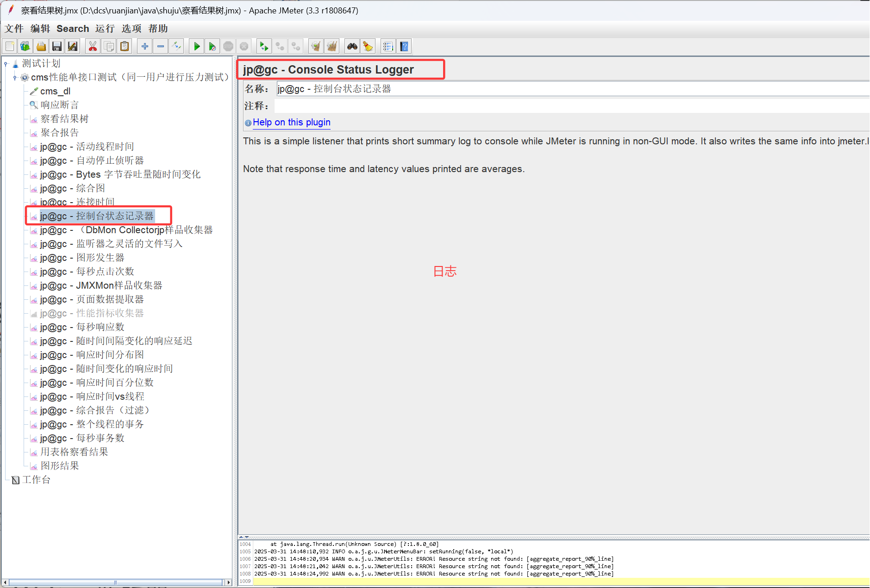Open the Help on this plugin link
Viewport: 870px width, 588px height.
point(291,123)
